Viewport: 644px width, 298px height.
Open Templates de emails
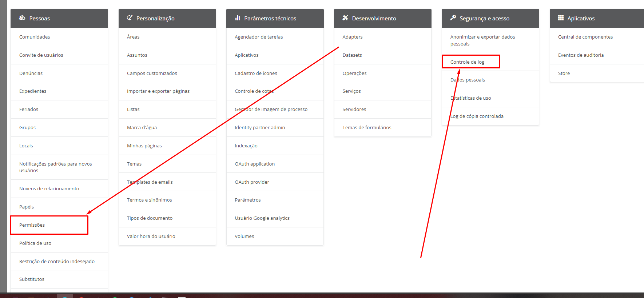click(150, 182)
